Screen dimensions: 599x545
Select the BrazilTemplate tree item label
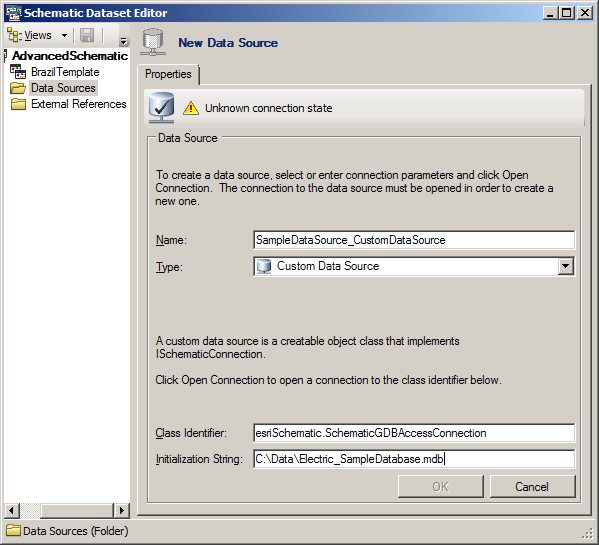coord(65,72)
